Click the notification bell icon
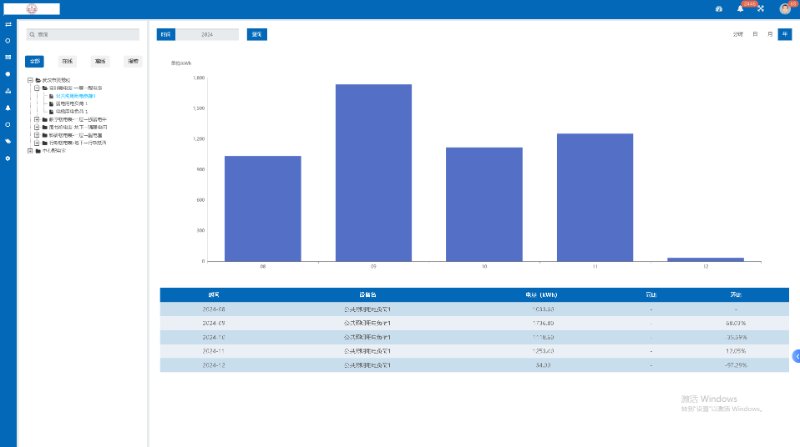This screenshot has width=800, height=447. coord(741,9)
